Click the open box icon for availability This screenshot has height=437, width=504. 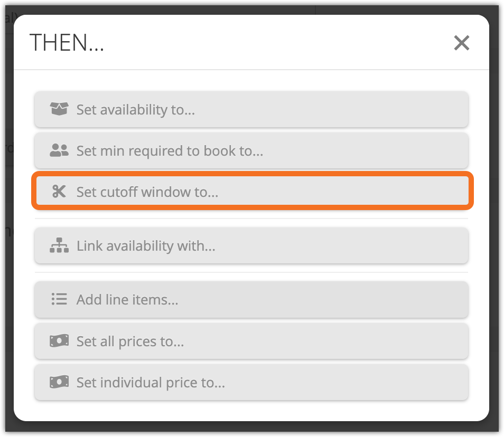[59, 109]
